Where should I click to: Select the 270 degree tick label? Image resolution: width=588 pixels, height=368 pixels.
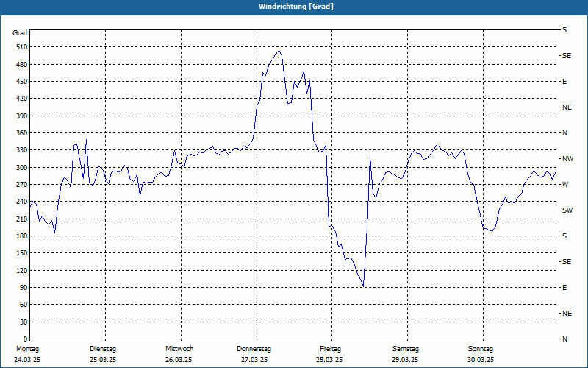(x=22, y=185)
